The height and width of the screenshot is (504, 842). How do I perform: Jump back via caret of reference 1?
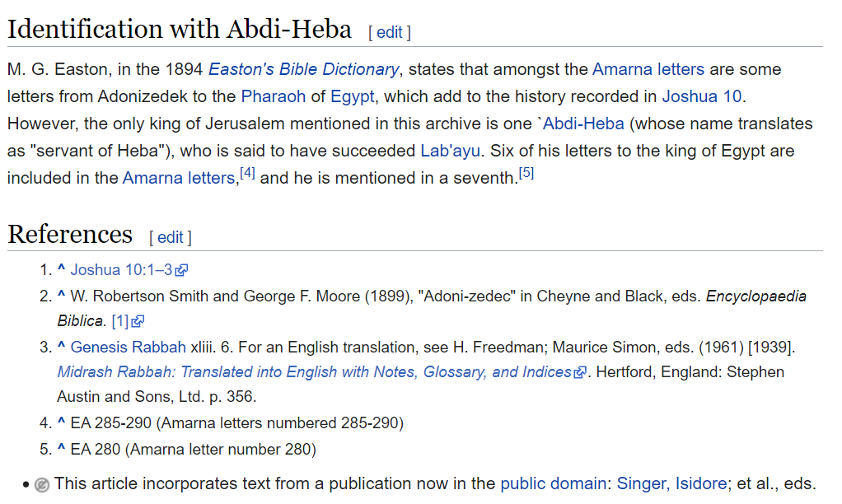(61, 269)
